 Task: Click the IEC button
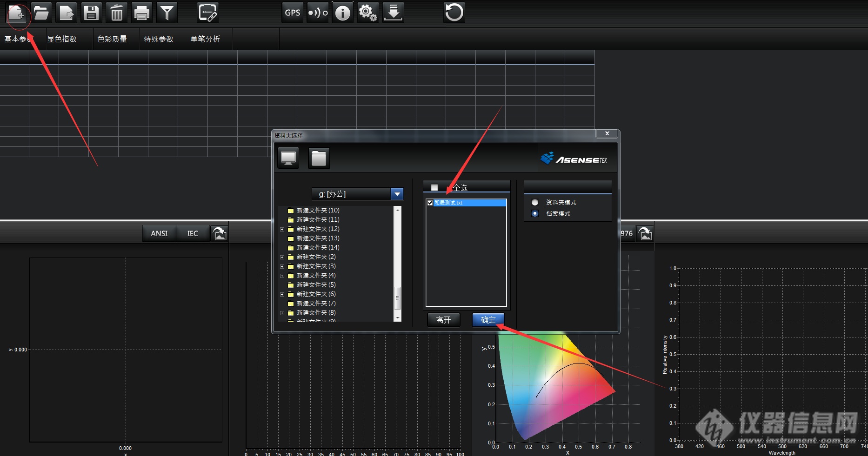pos(193,233)
